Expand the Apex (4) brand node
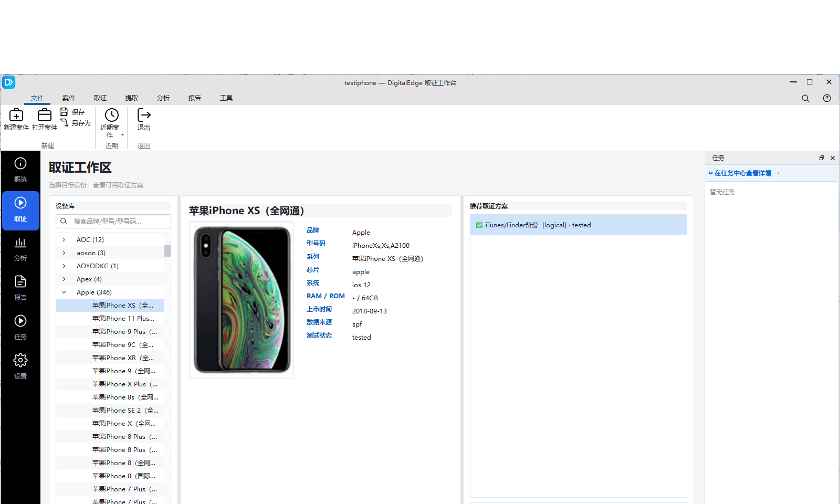This screenshot has height=504, width=840. [x=64, y=279]
